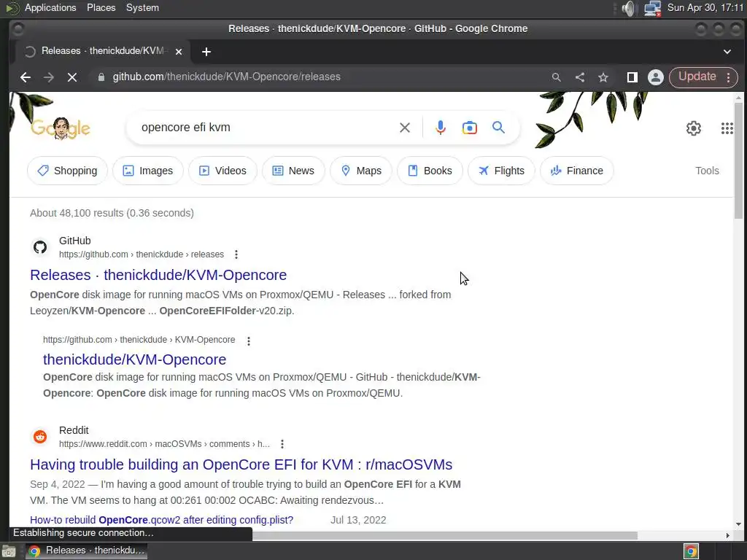Image resolution: width=747 pixels, height=560 pixels.
Task: Stop loading the page
Action: click(x=72, y=77)
